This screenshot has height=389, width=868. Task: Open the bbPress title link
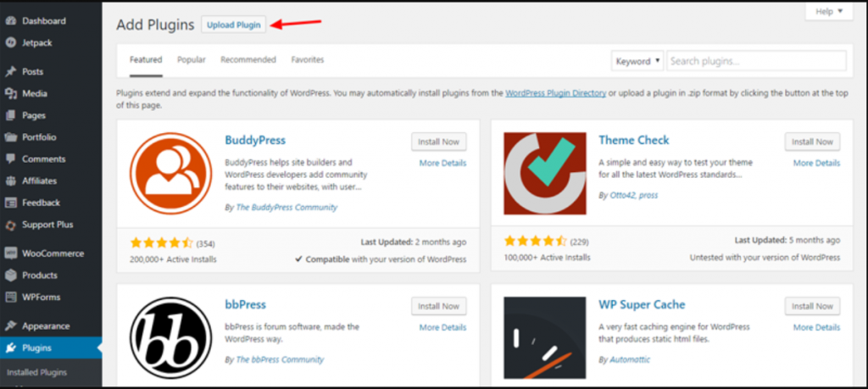pyautogui.click(x=245, y=305)
